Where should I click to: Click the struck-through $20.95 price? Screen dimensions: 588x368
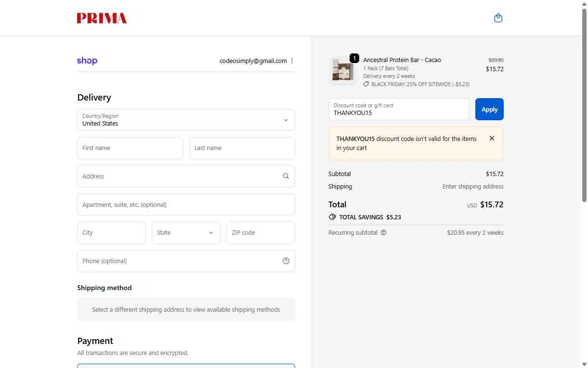click(x=496, y=60)
